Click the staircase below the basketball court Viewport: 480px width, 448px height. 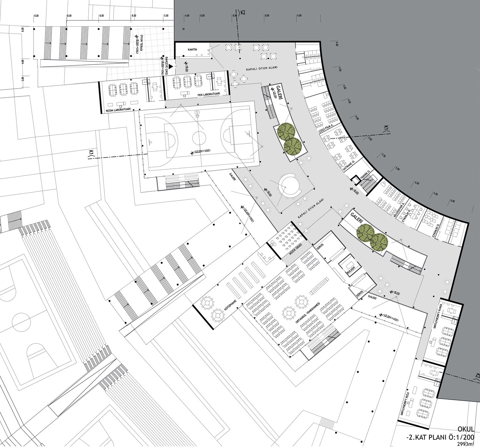tap(181, 182)
